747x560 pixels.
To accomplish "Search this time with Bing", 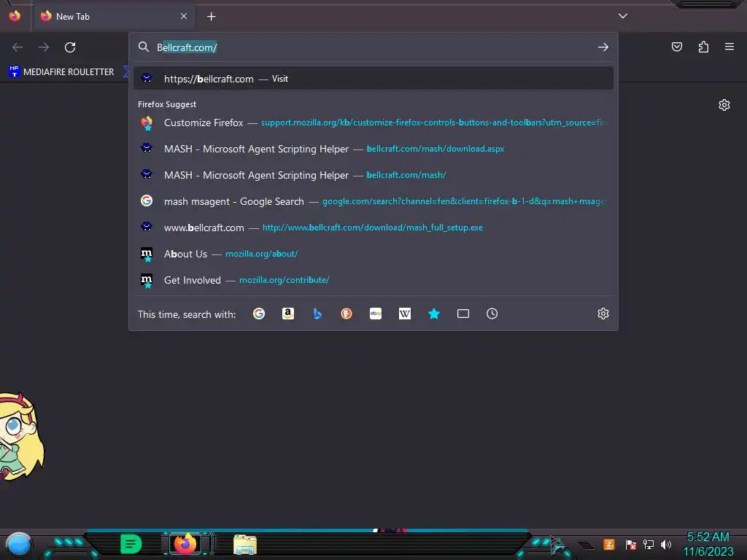I will (317, 314).
